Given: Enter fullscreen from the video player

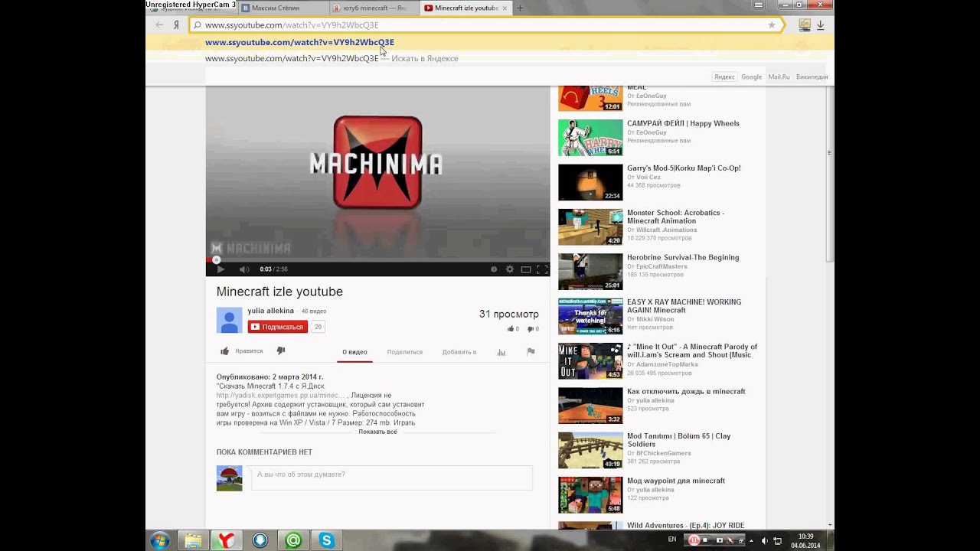Looking at the screenshot, I should [542, 269].
